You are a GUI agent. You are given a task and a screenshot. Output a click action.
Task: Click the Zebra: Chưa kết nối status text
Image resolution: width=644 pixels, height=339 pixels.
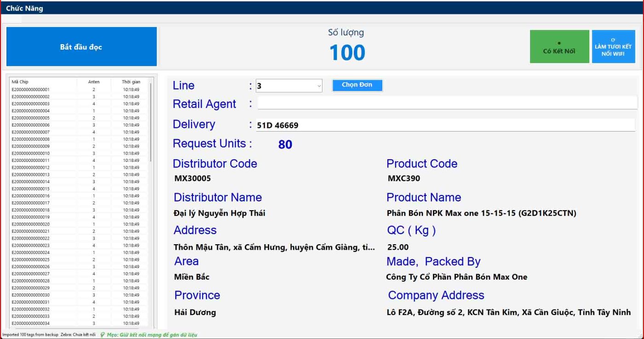(x=78, y=335)
